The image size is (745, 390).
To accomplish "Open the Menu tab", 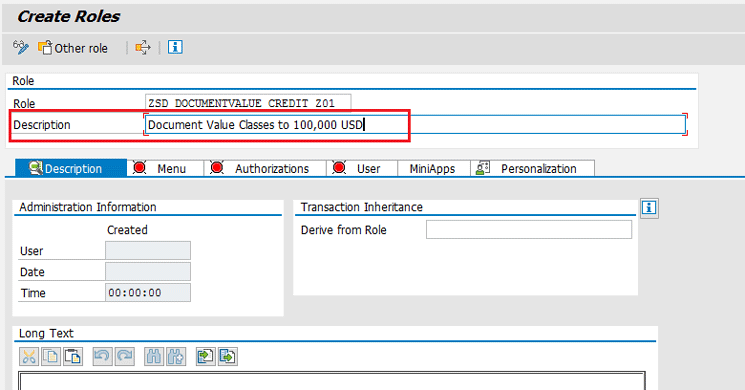I will click(165, 168).
